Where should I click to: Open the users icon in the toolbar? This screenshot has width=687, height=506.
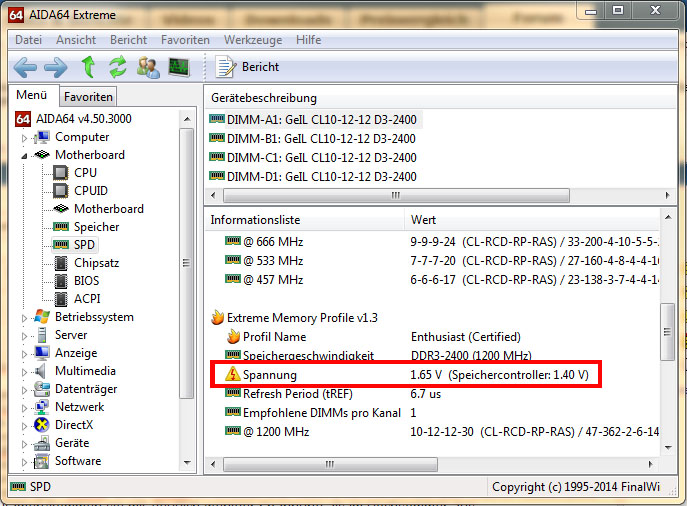(149, 67)
